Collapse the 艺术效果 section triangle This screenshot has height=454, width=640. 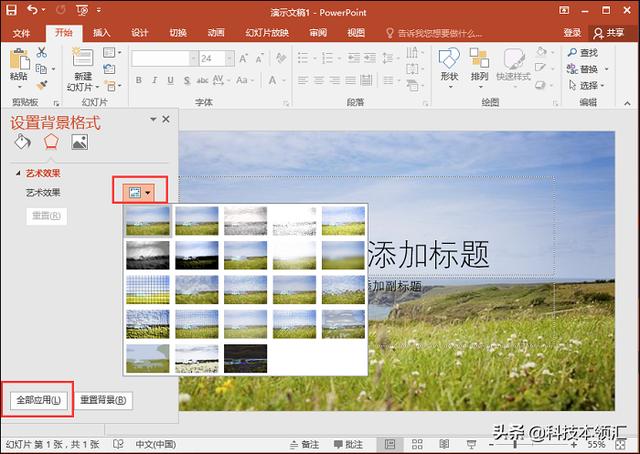pos(18,174)
